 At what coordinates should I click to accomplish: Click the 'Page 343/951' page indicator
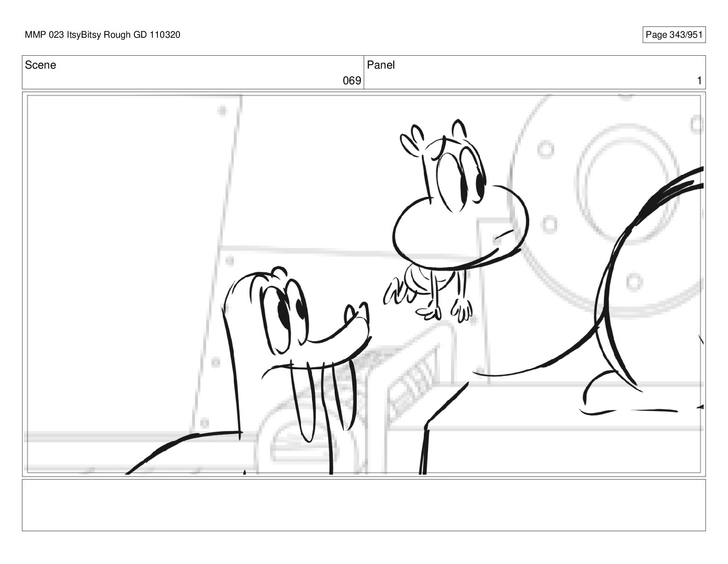click(x=674, y=35)
